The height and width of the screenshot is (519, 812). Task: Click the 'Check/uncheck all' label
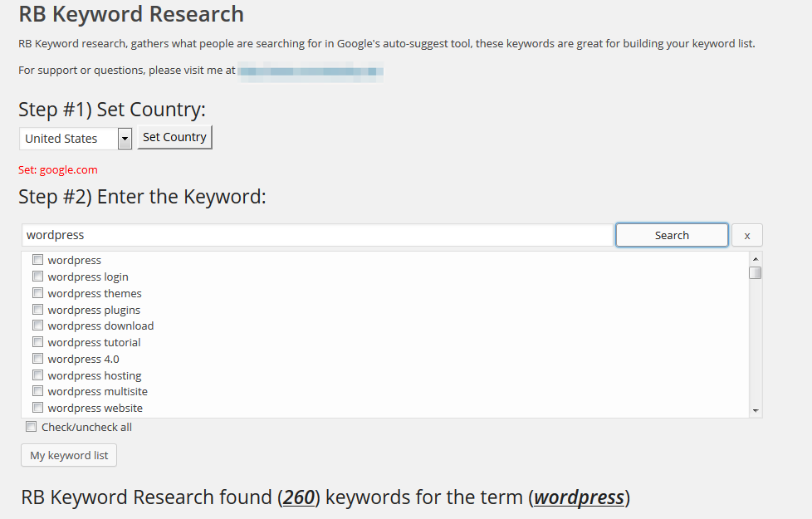(86, 428)
